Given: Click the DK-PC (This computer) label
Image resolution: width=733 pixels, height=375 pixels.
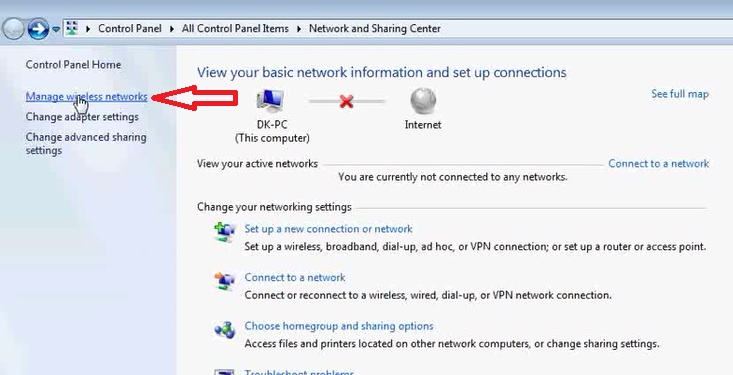Looking at the screenshot, I should 272,131.
